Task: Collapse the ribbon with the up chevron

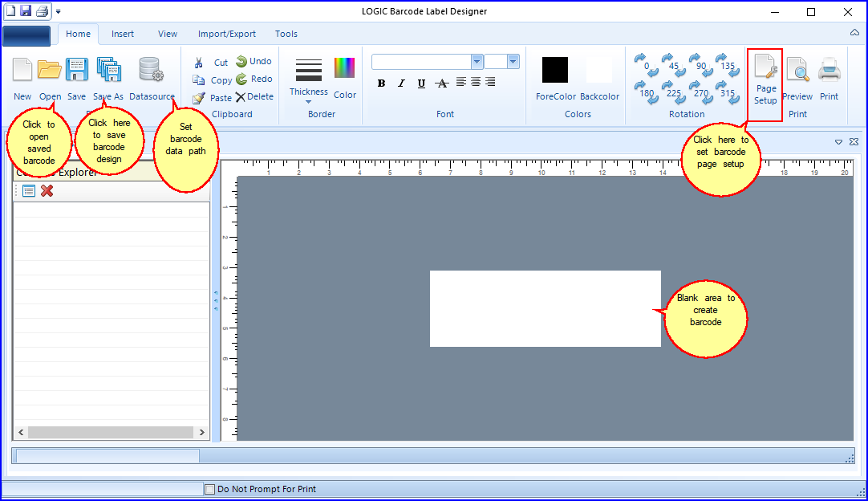Action: click(854, 33)
